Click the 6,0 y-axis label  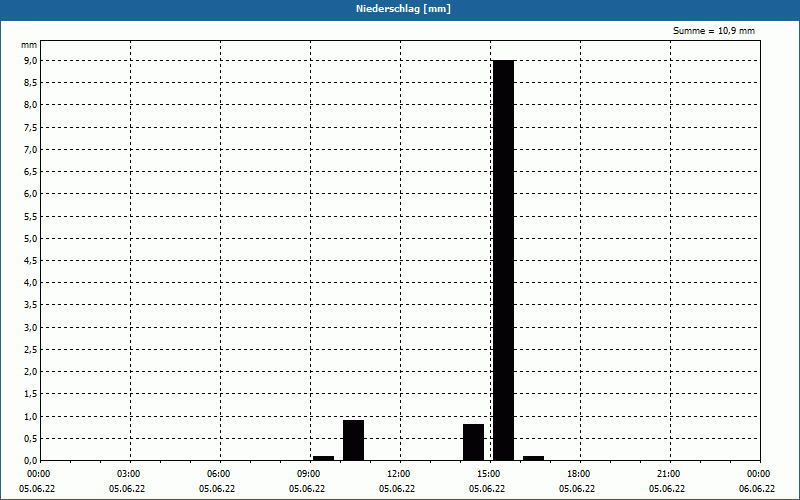coord(30,194)
